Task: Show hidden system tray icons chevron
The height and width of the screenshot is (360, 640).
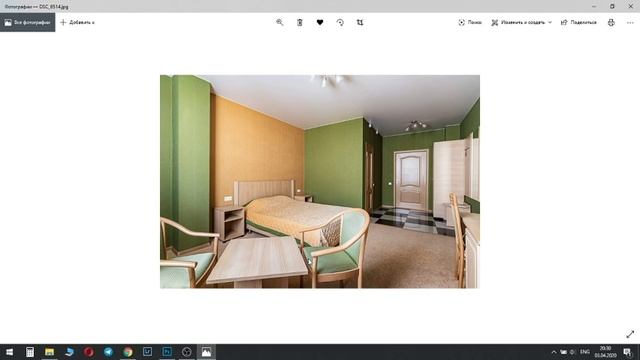Action: coord(553,352)
